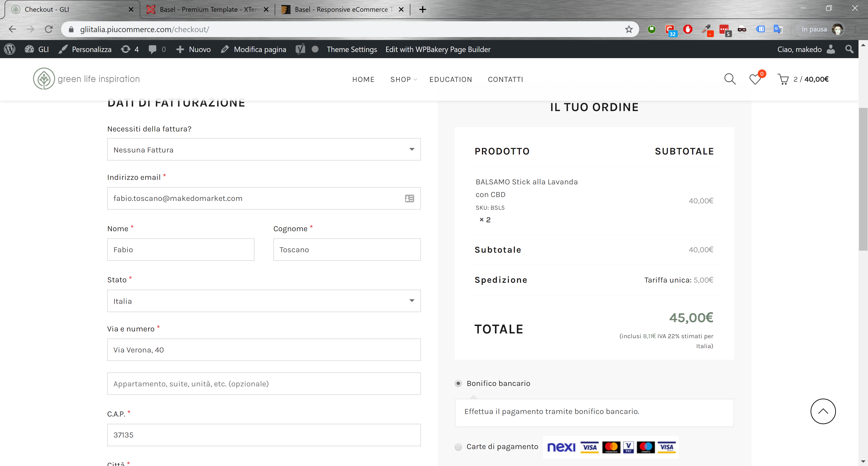Click the admin bar search magnifier
The width and height of the screenshot is (868, 466).
(849, 49)
